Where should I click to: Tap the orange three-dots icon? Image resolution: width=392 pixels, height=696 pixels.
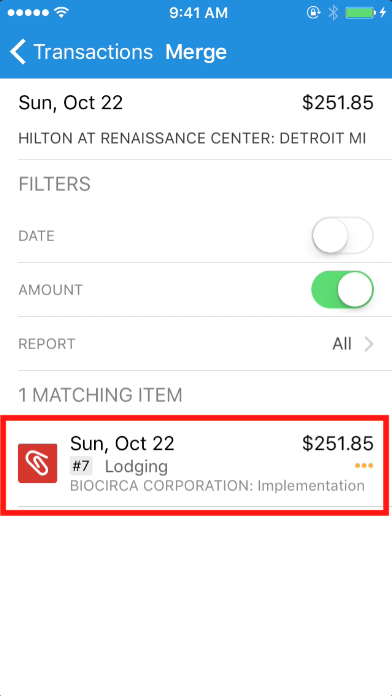point(364,466)
